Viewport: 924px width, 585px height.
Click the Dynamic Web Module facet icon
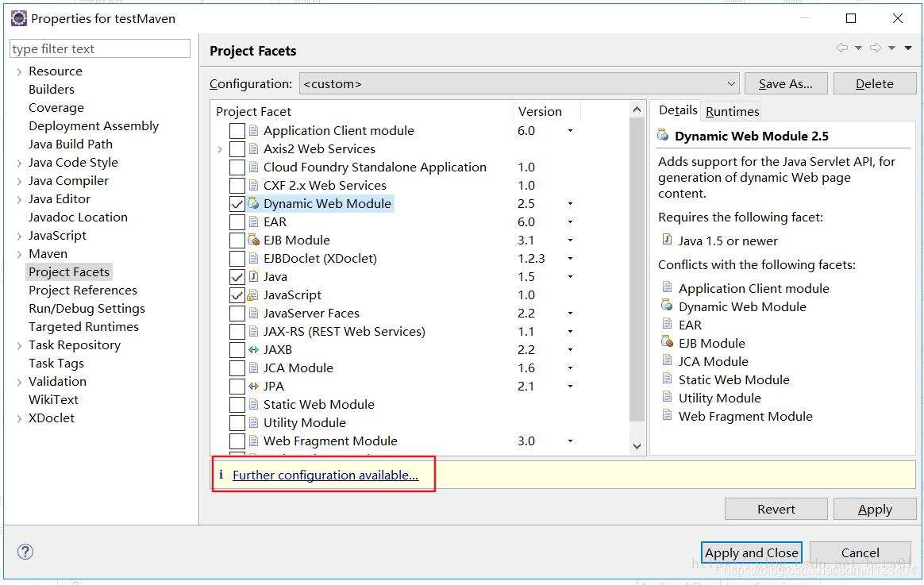pyautogui.click(x=254, y=203)
